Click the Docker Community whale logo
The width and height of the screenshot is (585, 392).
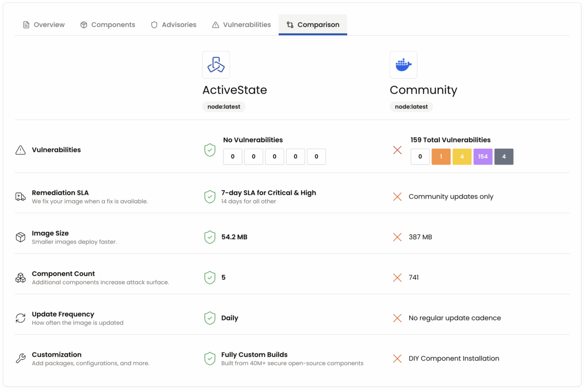click(x=403, y=65)
